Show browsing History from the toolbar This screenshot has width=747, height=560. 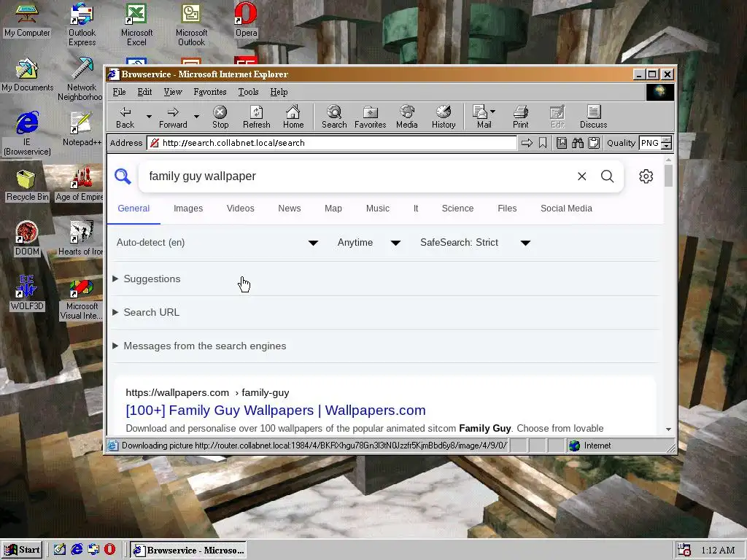444,117
